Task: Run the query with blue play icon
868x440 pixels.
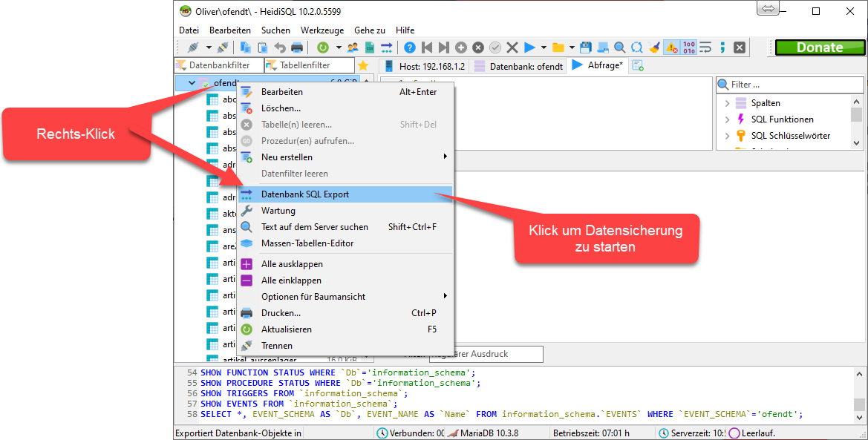Action: 529,47
